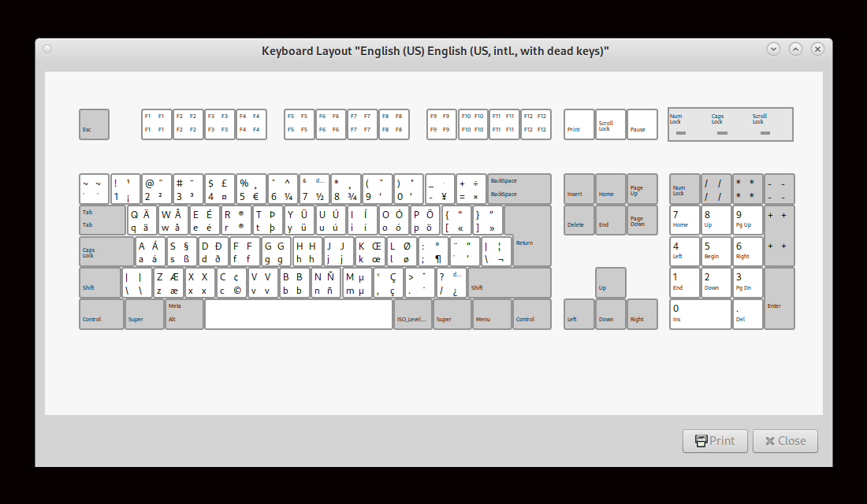Select the BackSpace key
Image resolution: width=867 pixels, height=504 pixels.
(519, 189)
